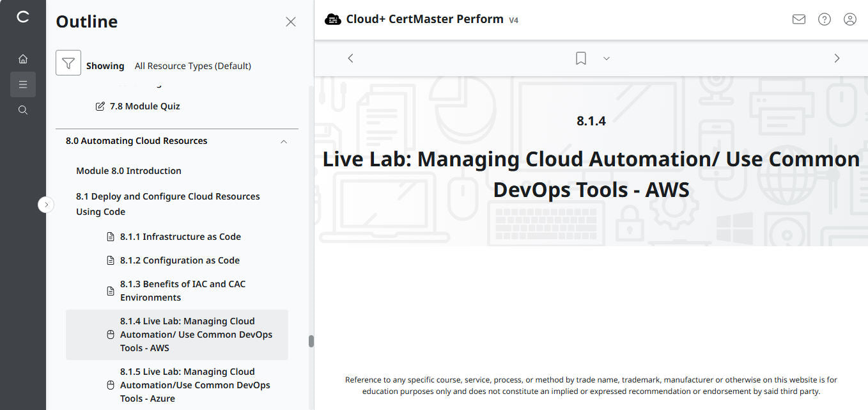Image resolution: width=868 pixels, height=410 pixels.
Task: Select 8.1.2 Configuration as Code
Action: coord(180,260)
